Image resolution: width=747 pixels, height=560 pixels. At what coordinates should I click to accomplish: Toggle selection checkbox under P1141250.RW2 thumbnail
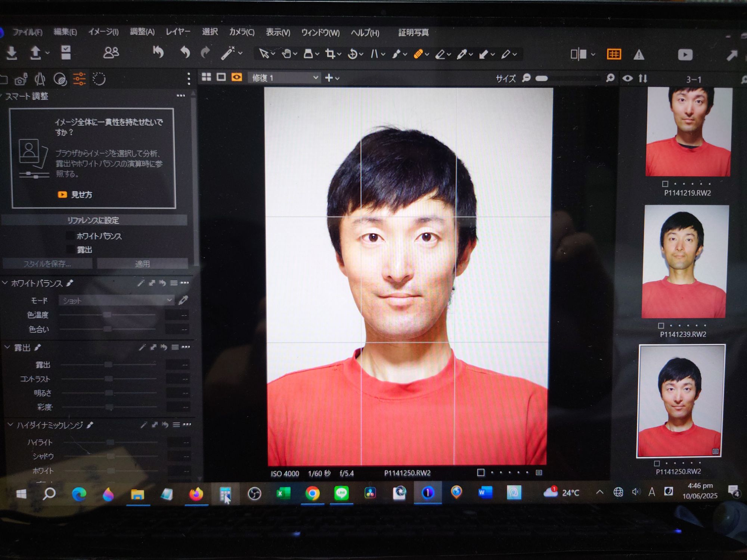click(657, 463)
